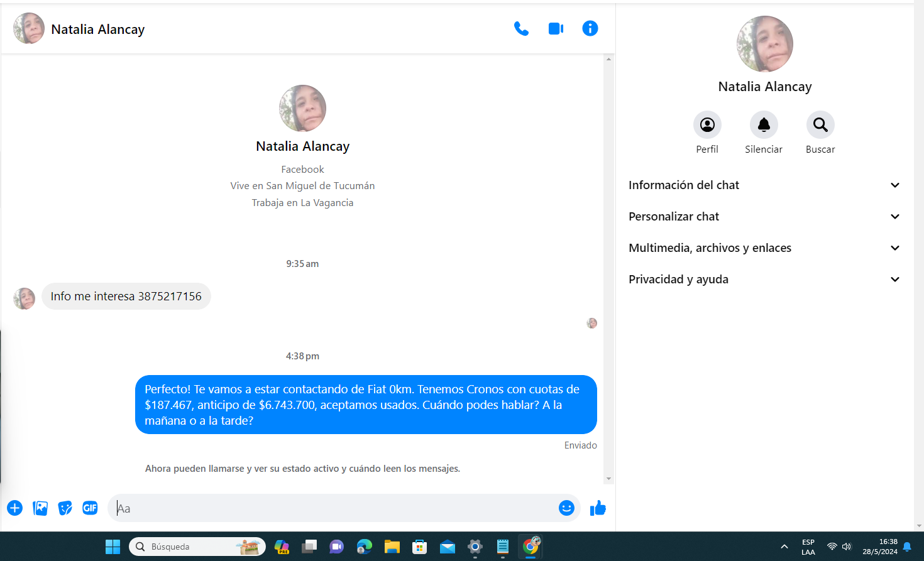Open more actions plus button
Image resolution: width=924 pixels, height=561 pixels.
pos(15,508)
